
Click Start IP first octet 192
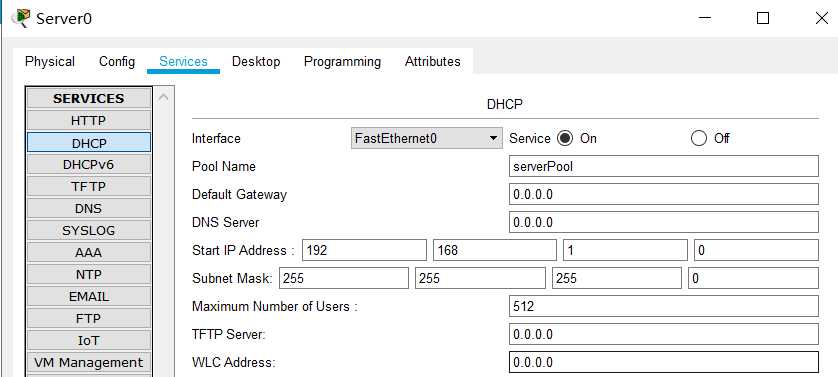click(x=364, y=250)
